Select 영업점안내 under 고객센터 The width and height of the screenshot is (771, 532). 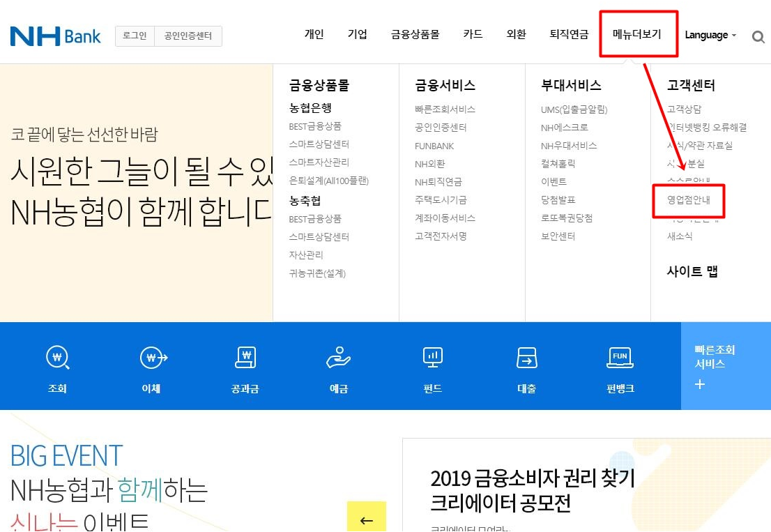(689, 200)
